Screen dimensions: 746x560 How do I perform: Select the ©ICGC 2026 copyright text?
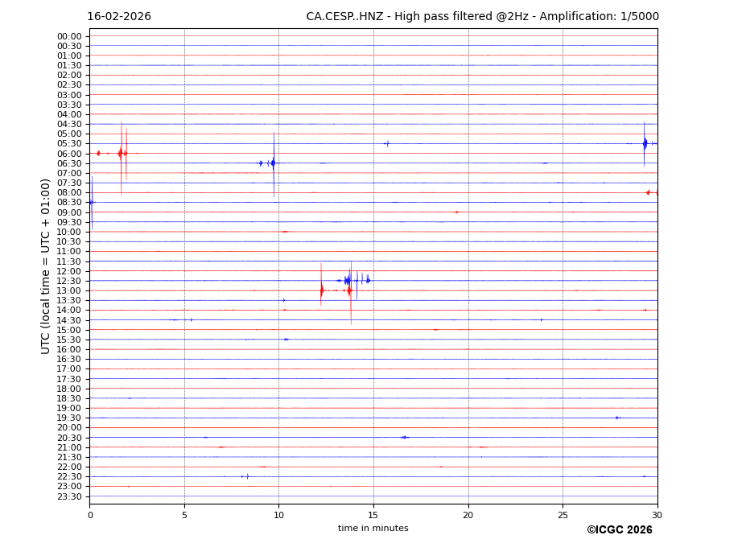tap(619, 529)
